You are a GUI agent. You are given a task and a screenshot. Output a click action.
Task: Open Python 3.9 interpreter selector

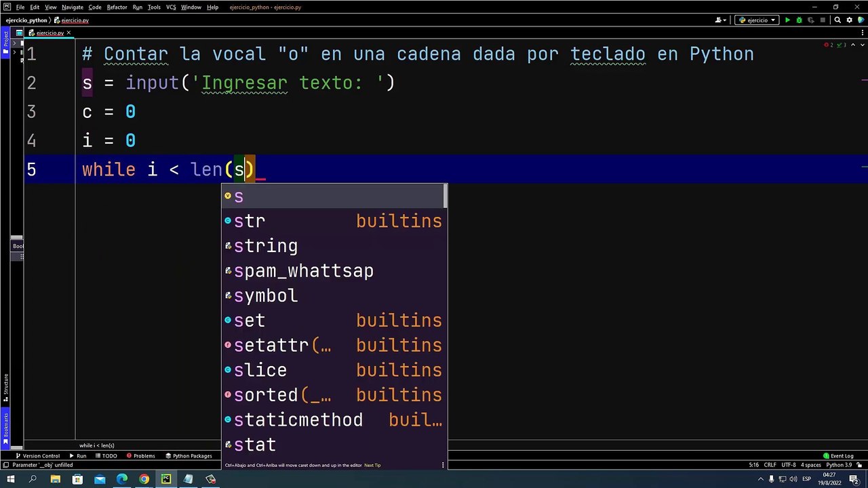pos(839,465)
